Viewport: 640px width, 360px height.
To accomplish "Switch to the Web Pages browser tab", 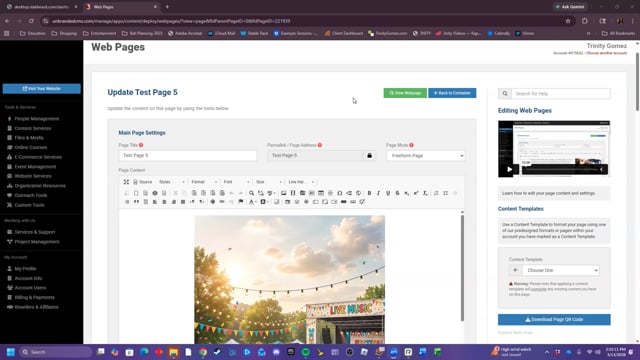I will click(x=121, y=7).
